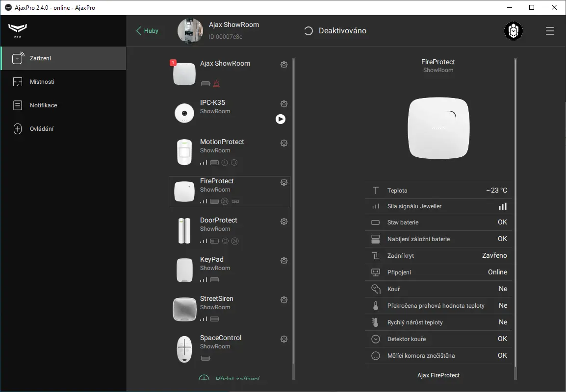The image size is (566, 392).
Task: Click the Zadní kryt tamper icon
Action: [376, 256]
